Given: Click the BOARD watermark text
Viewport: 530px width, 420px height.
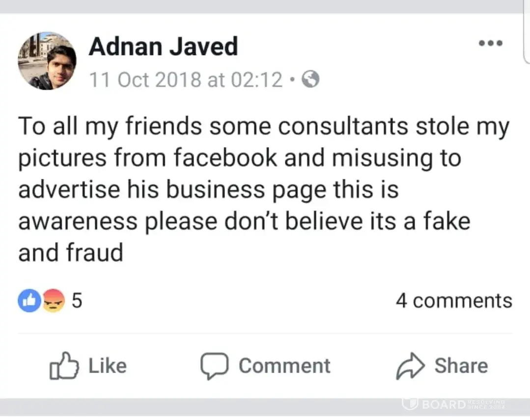Looking at the screenshot, I should [x=442, y=404].
